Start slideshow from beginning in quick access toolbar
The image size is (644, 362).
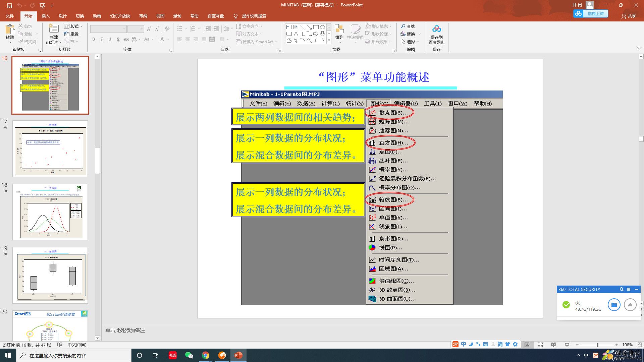(x=42, y=5)
